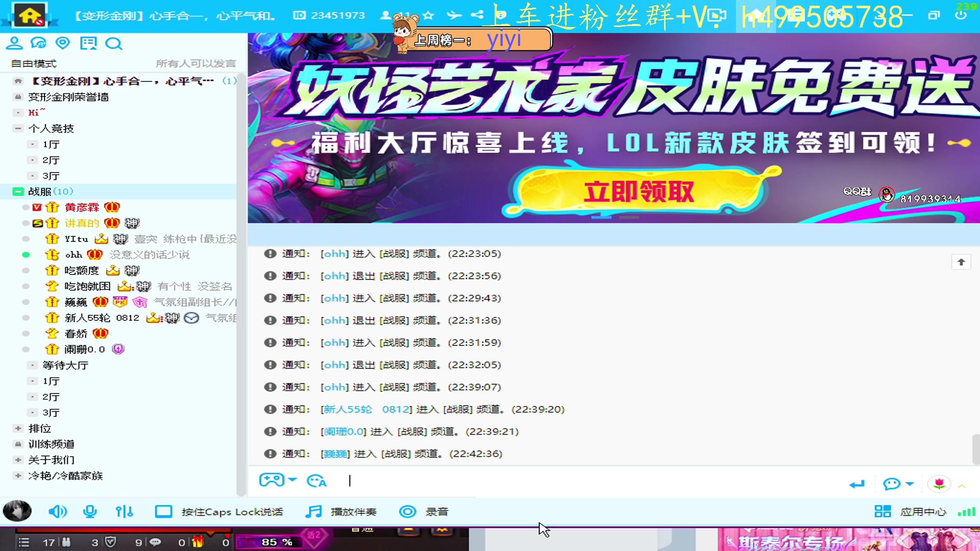
Task: Collapse the 战服 channel tree node
Action: pyautogui.click(x=18, y=191)
